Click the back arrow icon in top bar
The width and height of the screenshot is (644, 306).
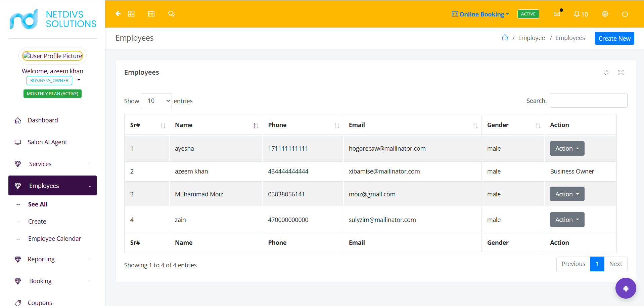(x=118, y=14)
